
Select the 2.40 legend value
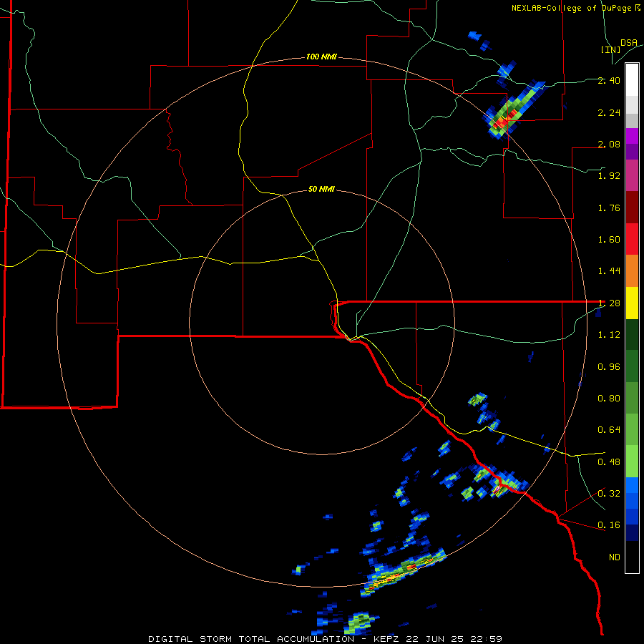(609, 80)
